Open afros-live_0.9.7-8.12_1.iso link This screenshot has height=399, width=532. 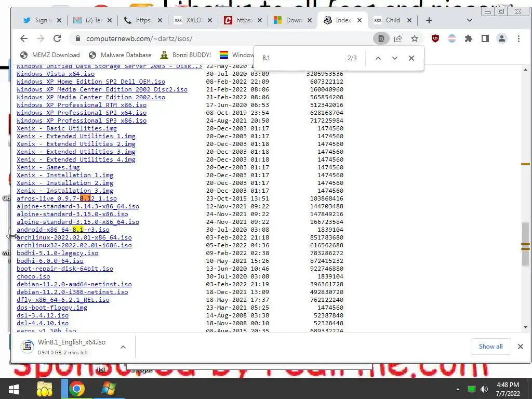66,198
